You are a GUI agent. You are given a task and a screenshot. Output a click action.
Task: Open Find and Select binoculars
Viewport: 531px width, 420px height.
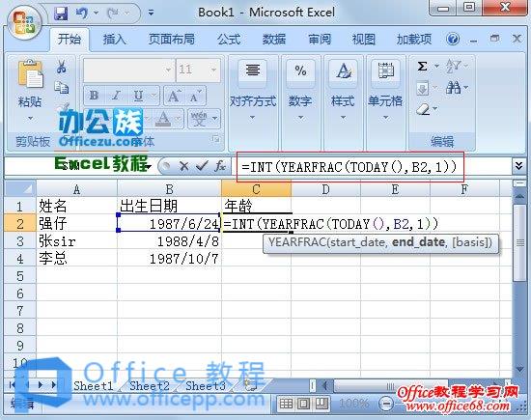coord(453,88)
